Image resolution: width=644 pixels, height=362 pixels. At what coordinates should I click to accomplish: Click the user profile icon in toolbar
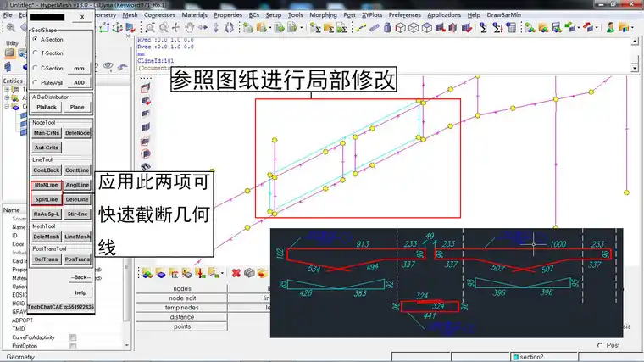pyautogui.click(x=611, y=27)
